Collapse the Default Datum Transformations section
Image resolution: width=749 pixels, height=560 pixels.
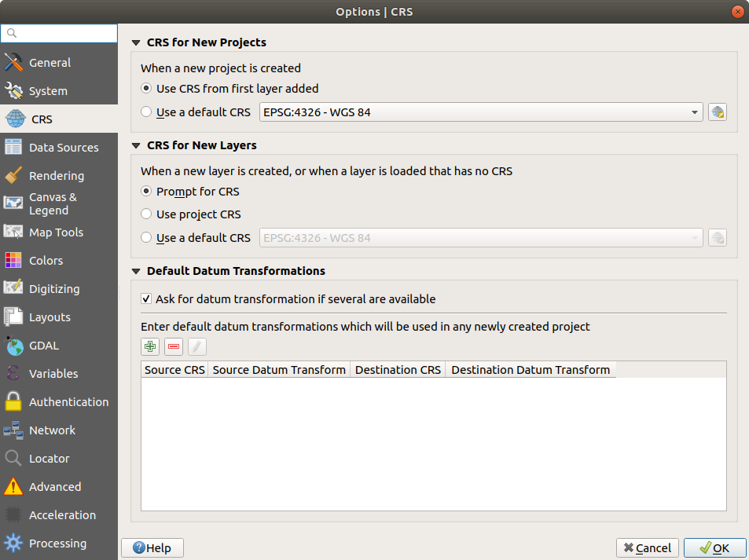point(136,271)
